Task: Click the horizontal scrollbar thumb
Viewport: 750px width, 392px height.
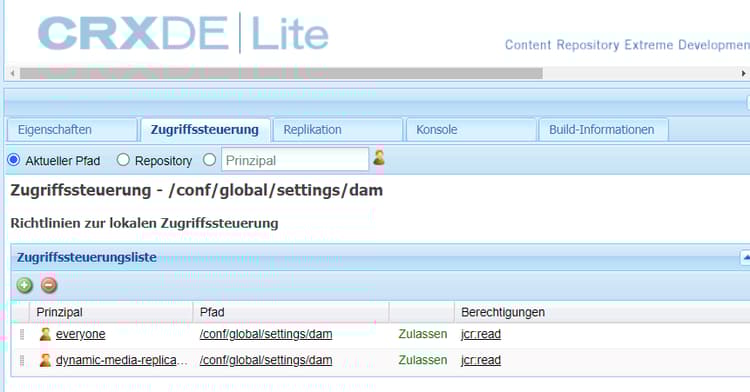Action: [x=281, y=74]
